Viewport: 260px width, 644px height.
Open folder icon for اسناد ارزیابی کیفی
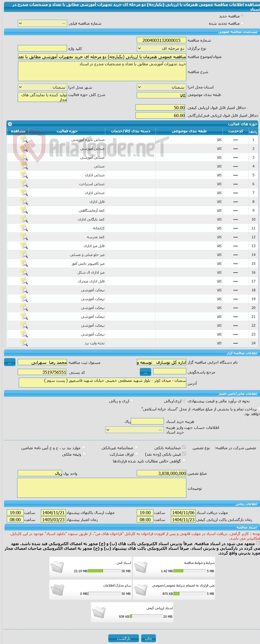click(99, 612)
